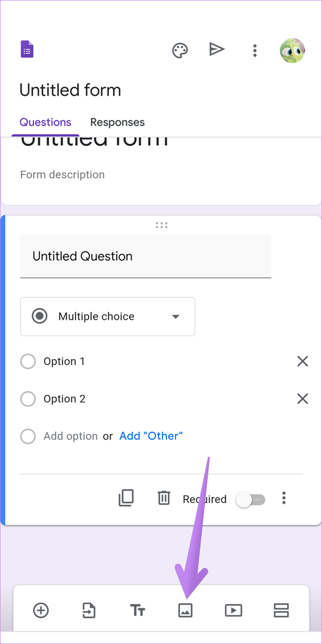Screen dimensions: 322x644
Task: Open the header more options menu
Action: (x=255, y=50)
